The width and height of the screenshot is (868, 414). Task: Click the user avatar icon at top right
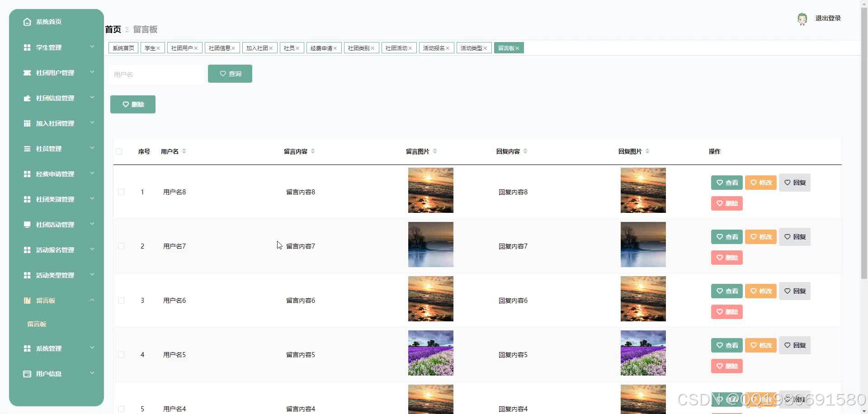(x=802, y=19)
